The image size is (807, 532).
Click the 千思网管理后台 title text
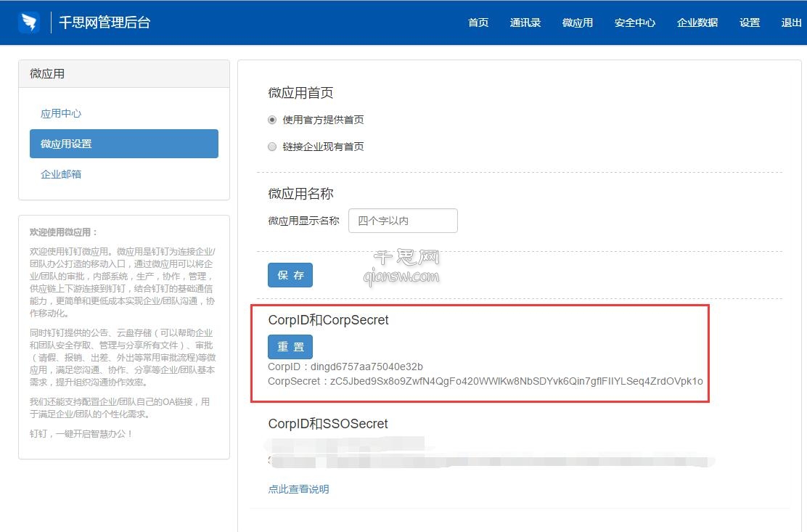pos(105,22)
